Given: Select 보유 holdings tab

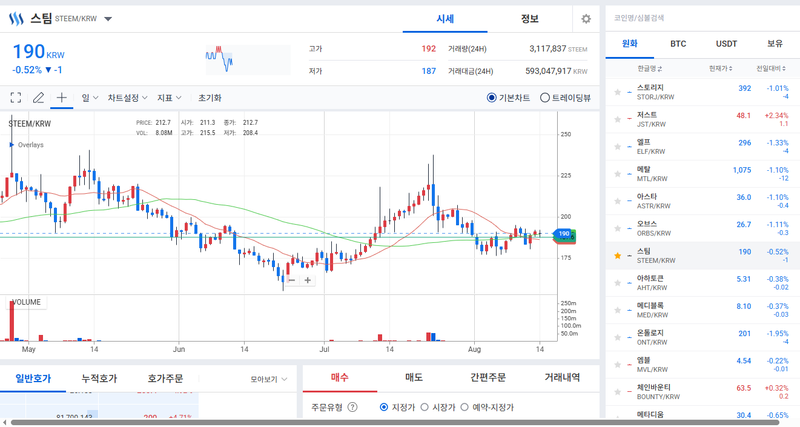Looking at the screenshot, I should point(774,44).
